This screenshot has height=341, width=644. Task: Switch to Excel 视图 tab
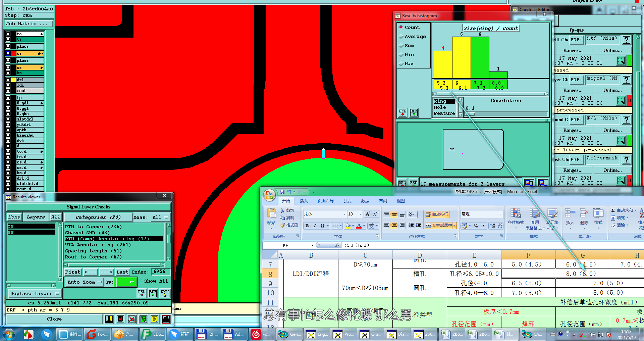click(x=401, y=201)
